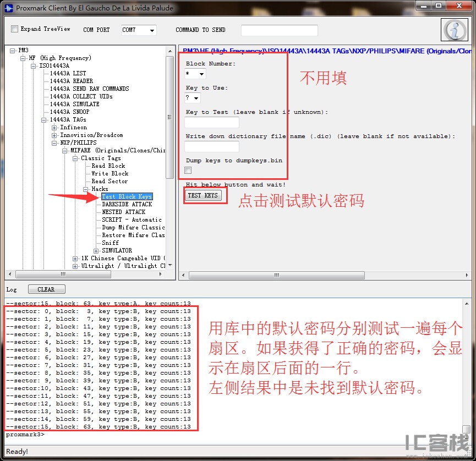The height and width of the screenshot is (461, 476).
Task: Collapse the Hacks tree node
Action: pyautogui.click(x=85, y=189)
